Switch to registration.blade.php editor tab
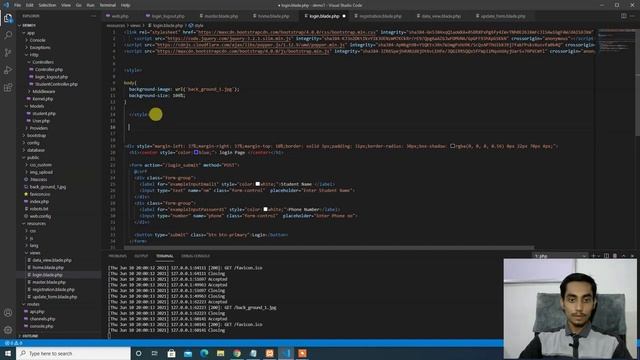 point(380,16)
